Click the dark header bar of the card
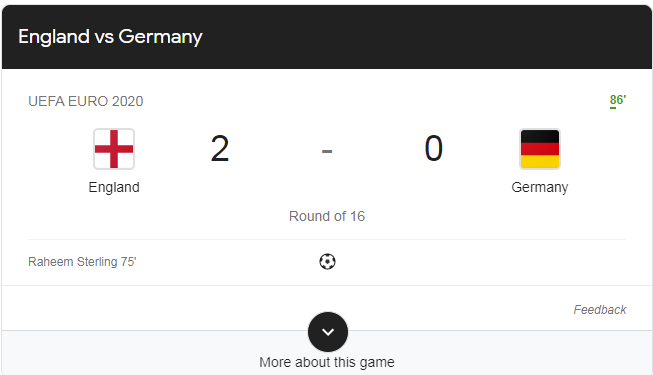Image resolution: width=653 pixels, height=375 pixels. coord(327,37)
